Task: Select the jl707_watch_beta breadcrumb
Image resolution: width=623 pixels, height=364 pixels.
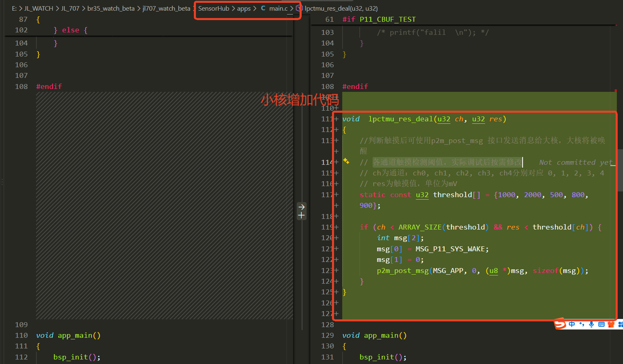Action: click(x=166, y=8)
